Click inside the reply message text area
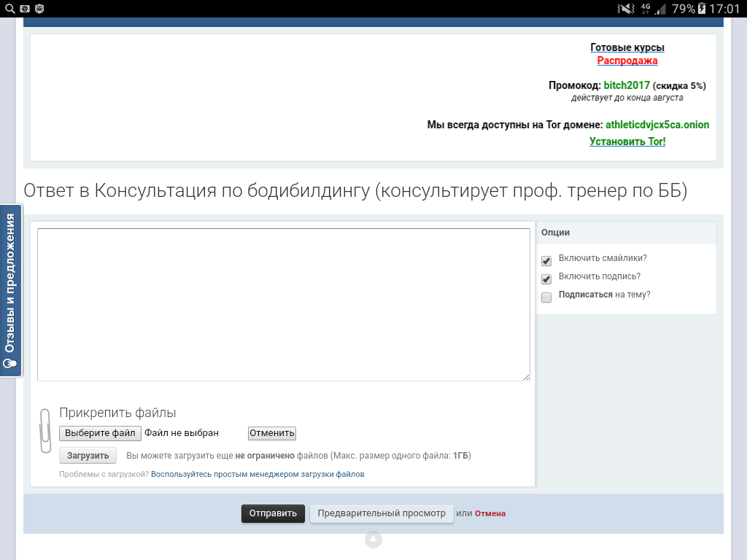The image size is (747, 560). pyautogui.click(x=283, y=304)
